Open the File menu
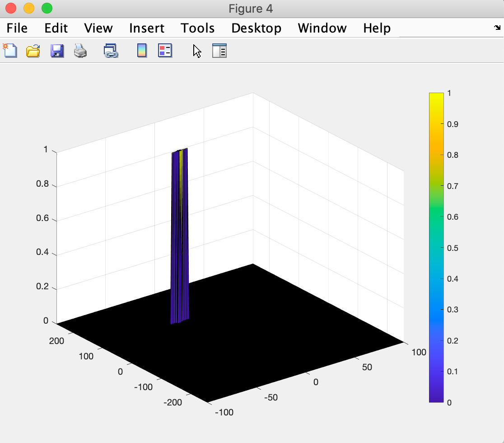 click(x=17, y=28)
